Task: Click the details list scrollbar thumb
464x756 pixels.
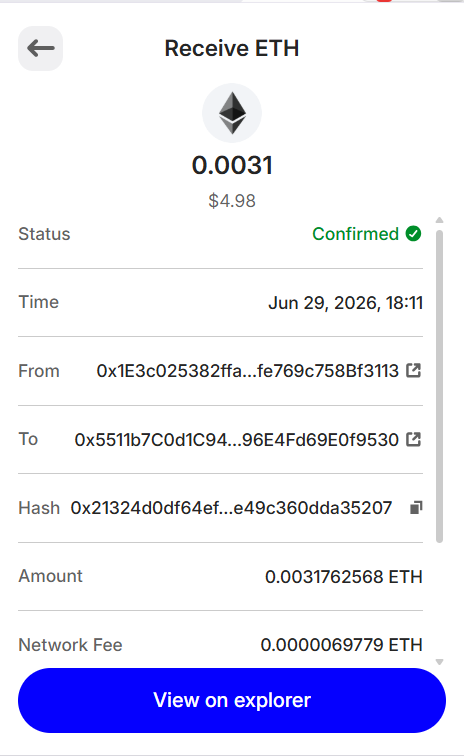Action: 439,387
